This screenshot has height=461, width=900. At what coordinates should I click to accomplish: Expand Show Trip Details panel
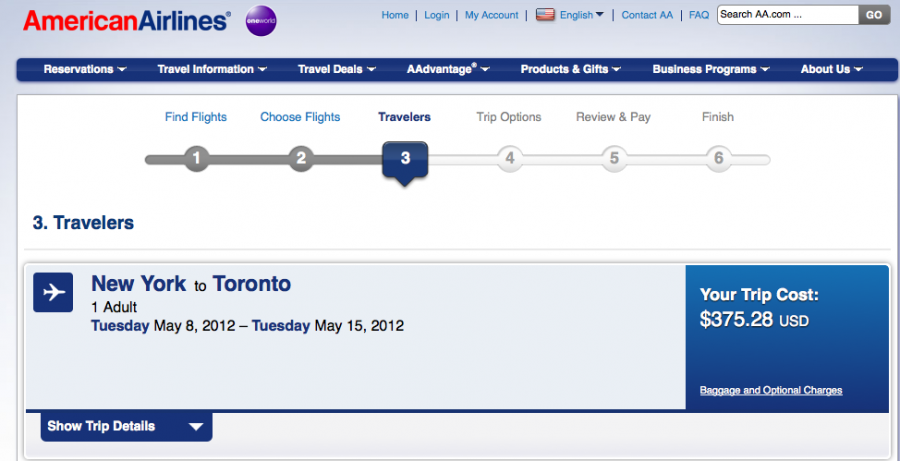(x=126, y=427)
